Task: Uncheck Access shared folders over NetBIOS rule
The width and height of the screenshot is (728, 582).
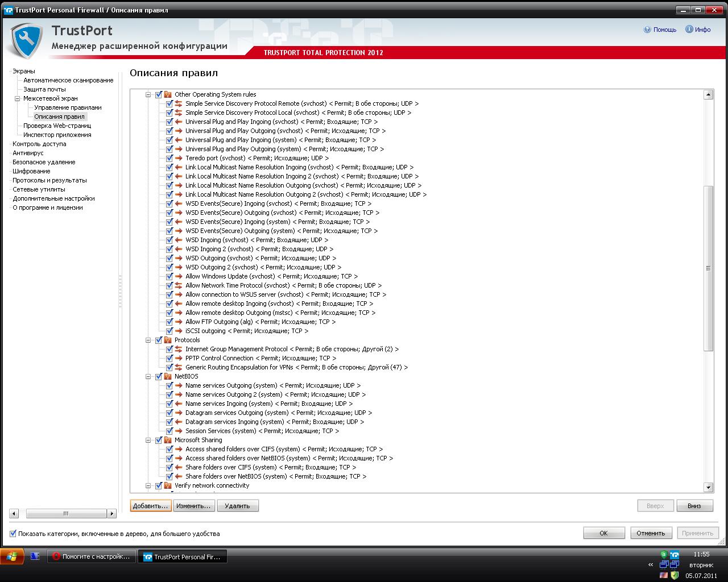Action: click(169, 458)
